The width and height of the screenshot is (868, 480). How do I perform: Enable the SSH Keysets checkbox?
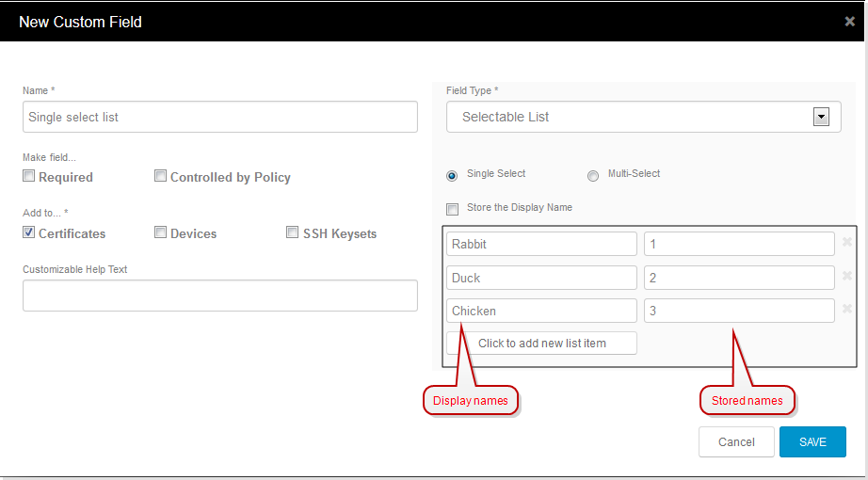coord(293,232)
